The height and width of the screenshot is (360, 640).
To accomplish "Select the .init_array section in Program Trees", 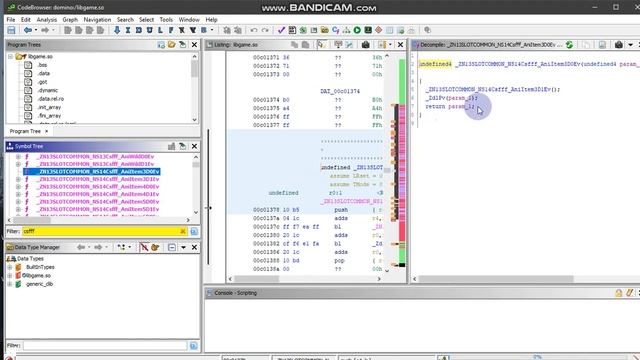I will click(49, 107).
